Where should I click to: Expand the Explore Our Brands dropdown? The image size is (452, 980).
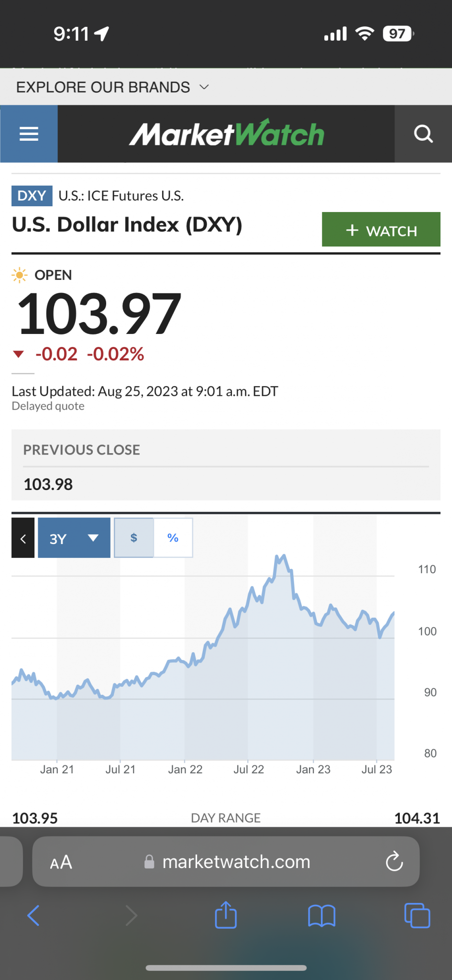[113, 87]
